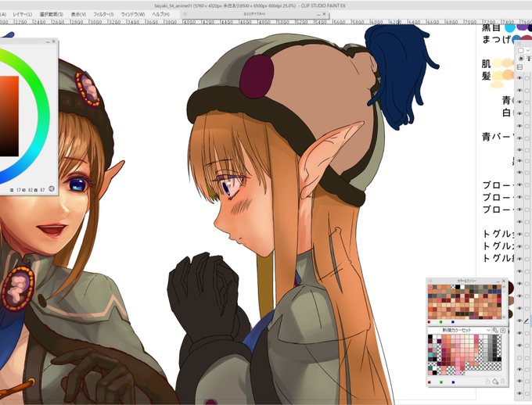Image resolution: width=532 pixels, height=405 pixels.
Task: Select the pale yellow swatch in the color history
Action: (x=476, y=296)
